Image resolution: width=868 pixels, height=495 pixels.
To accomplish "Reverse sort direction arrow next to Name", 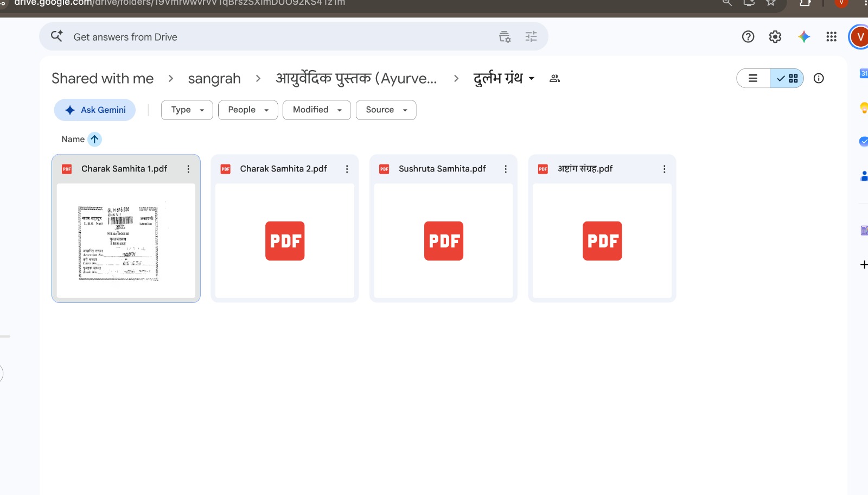I will click(94, 139).
